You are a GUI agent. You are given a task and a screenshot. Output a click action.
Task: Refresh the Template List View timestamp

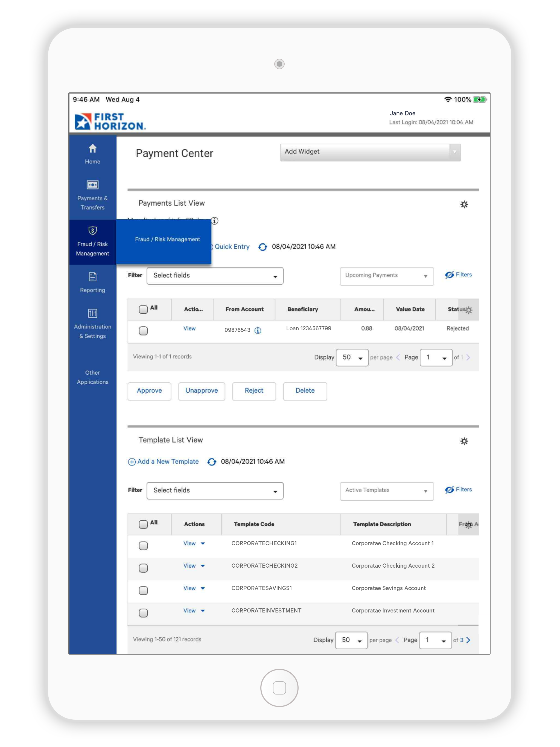tap(211, 462)
